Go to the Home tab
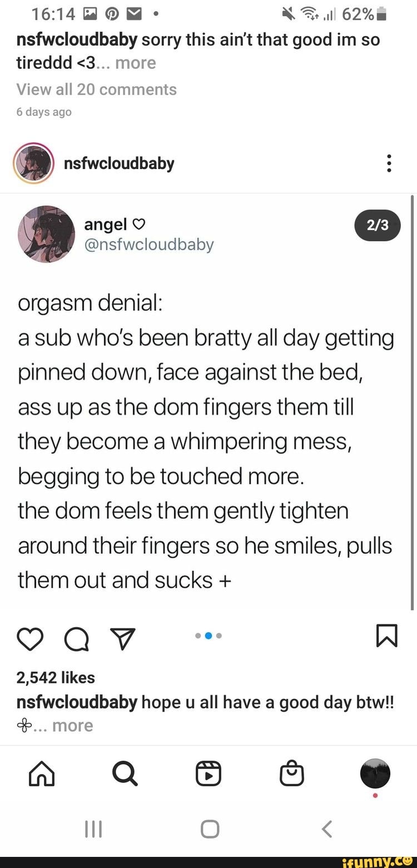 42,773
